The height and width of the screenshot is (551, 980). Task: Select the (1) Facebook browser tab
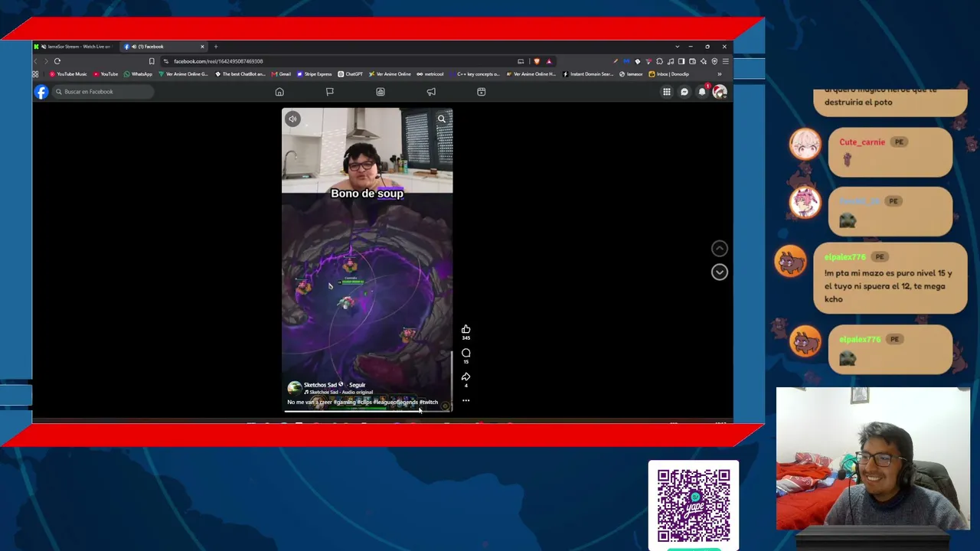pos(164,47)
